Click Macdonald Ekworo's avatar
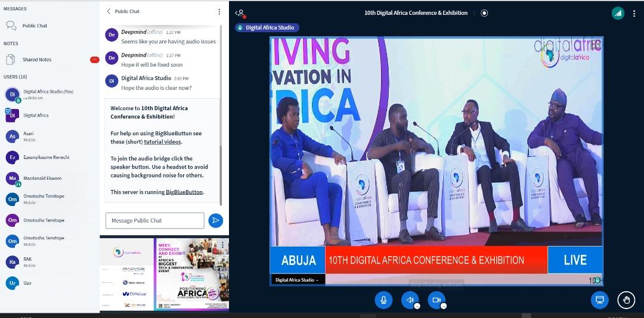The height and width of the screenshot is (318, 644). (13, 179)
